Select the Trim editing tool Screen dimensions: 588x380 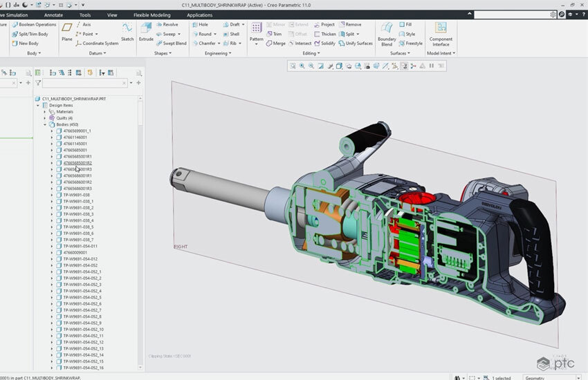274,34
